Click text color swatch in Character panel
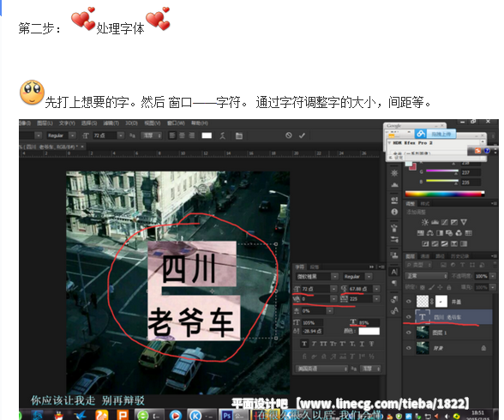 click(369, 331)
